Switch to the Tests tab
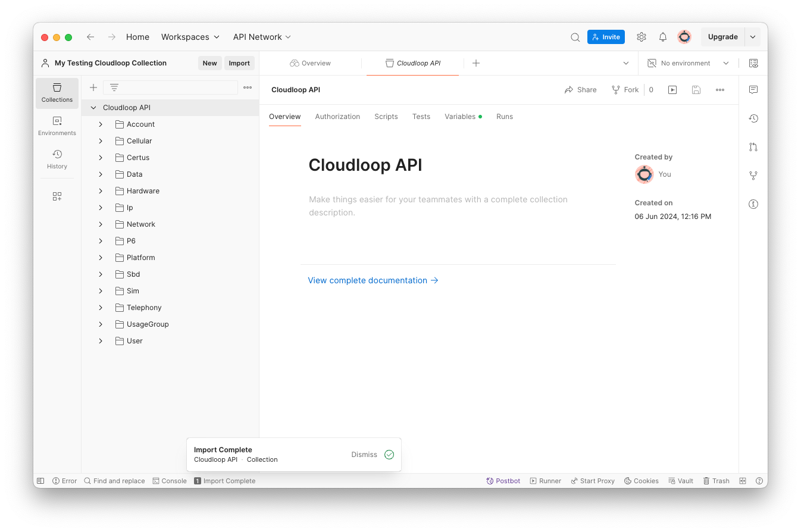 (x=421, y=117)
